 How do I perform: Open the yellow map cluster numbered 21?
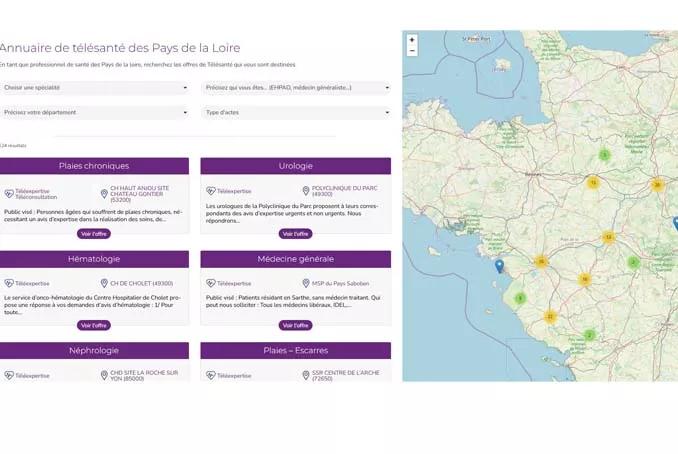549,316
